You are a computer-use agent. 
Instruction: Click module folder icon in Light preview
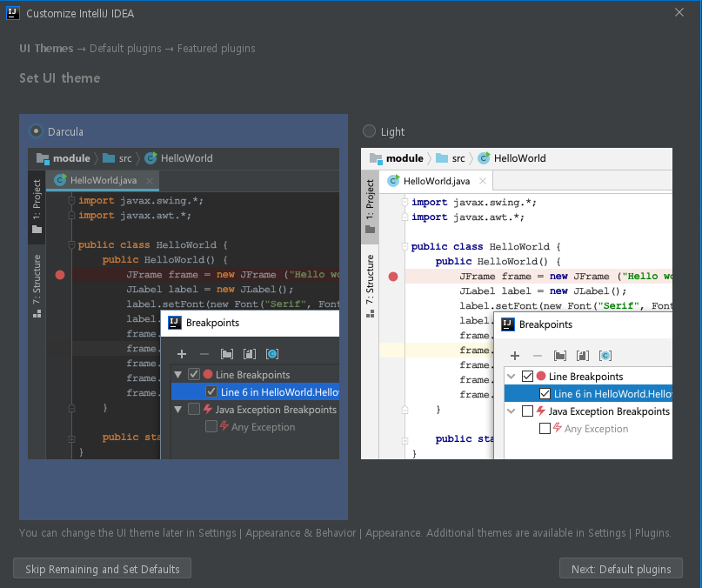(376, 158)
